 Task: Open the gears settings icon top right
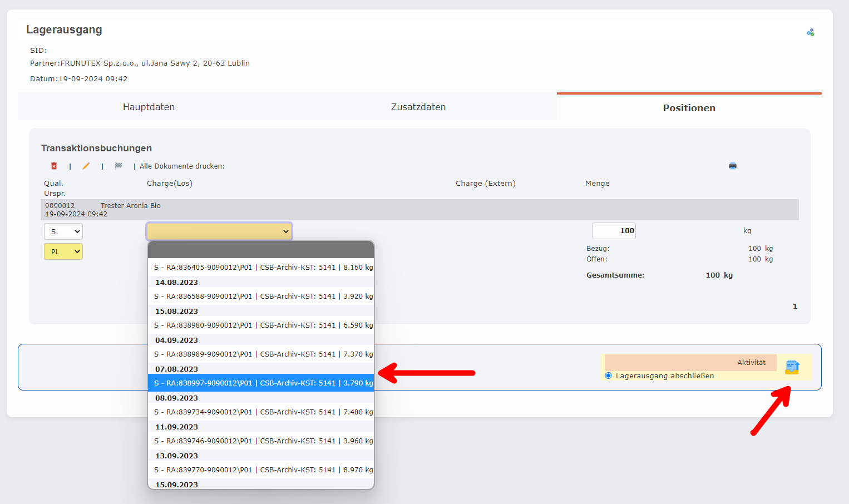[x=810, y=33]
